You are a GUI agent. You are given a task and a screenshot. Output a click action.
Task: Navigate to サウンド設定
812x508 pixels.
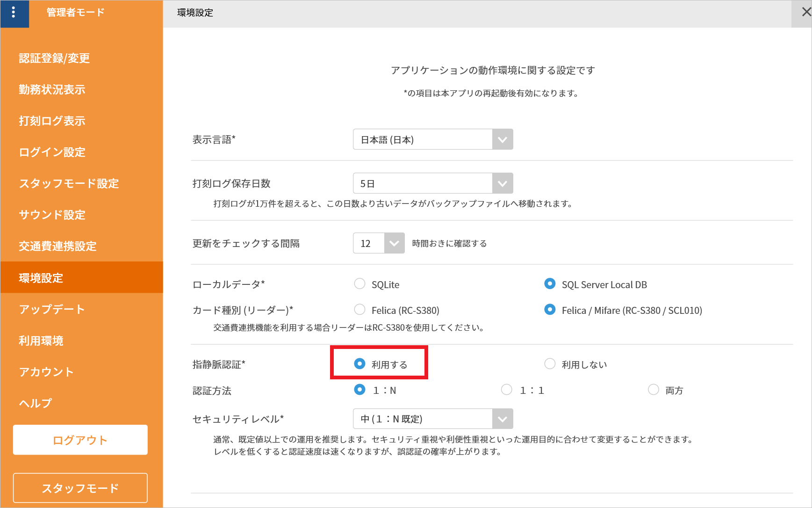[52, 215]
